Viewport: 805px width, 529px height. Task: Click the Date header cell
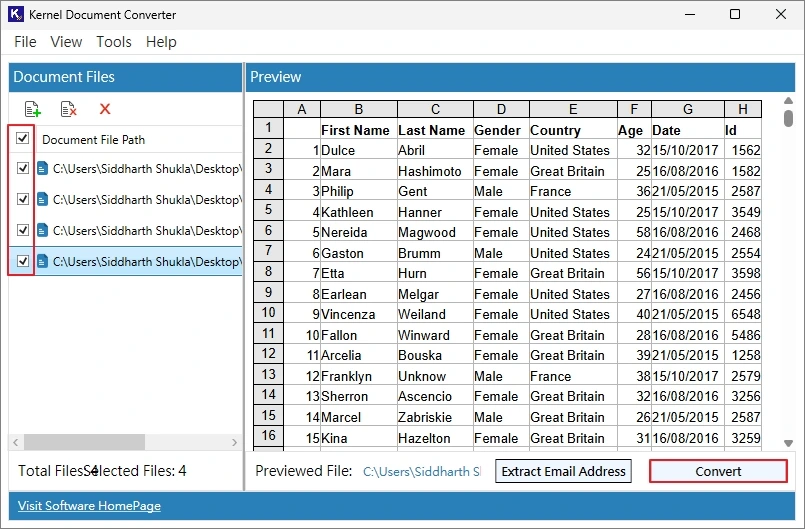click(x=688, y=130)
